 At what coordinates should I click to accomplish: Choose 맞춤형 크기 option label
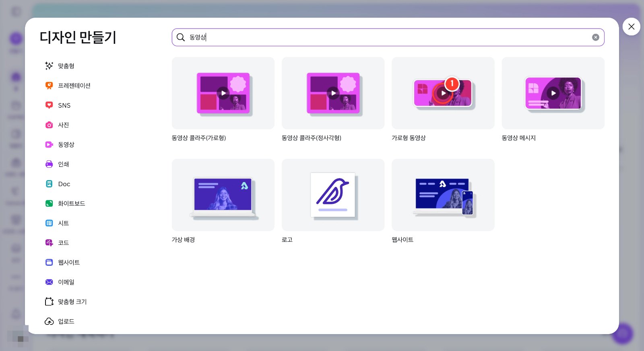click(x=72, y=302)
